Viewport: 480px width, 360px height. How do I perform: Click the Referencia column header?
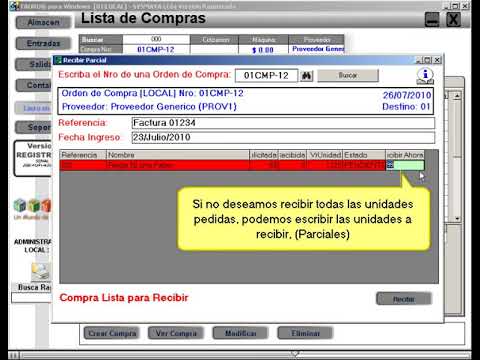(83, 155)
